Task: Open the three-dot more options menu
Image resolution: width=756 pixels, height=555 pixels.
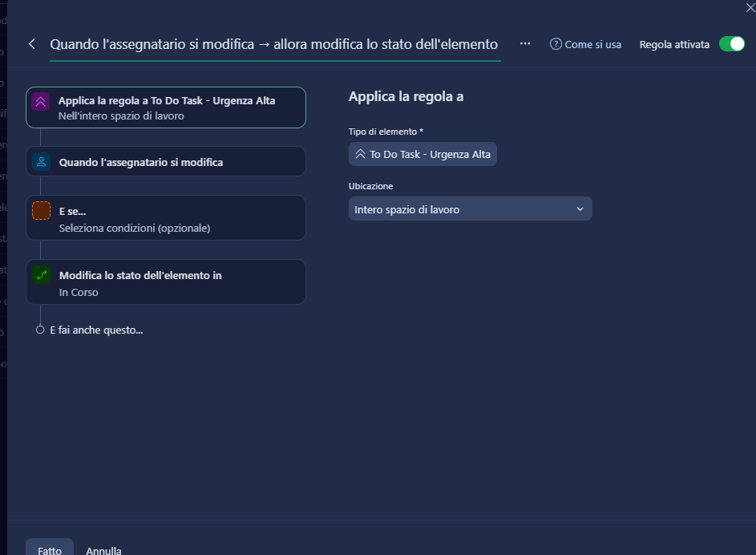Action: [x=525, y=43]
